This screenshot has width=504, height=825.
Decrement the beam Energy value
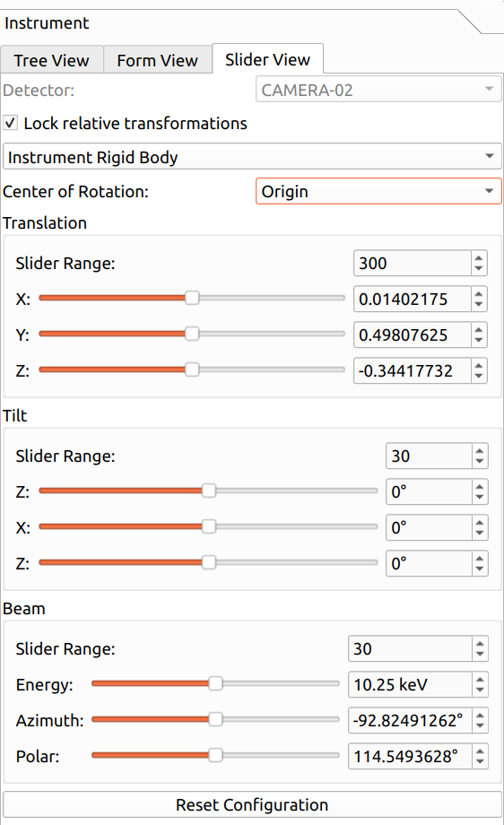(479, 690)
